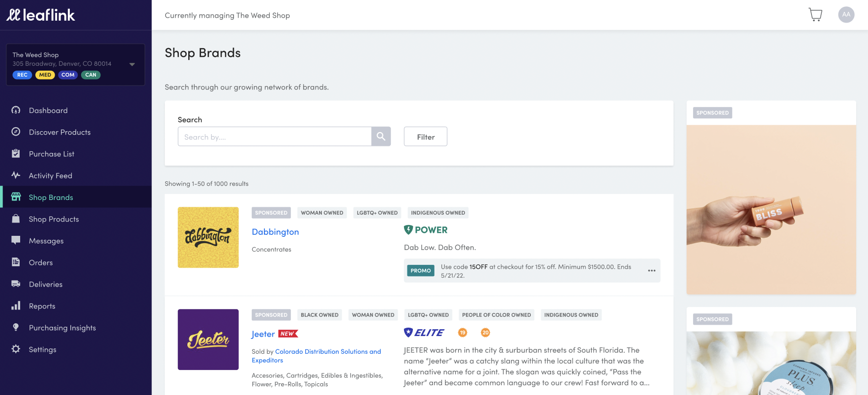This screenshot has height=395, width=868.
Task: Open the Dabbington brand link
Action: pos(275,231)
